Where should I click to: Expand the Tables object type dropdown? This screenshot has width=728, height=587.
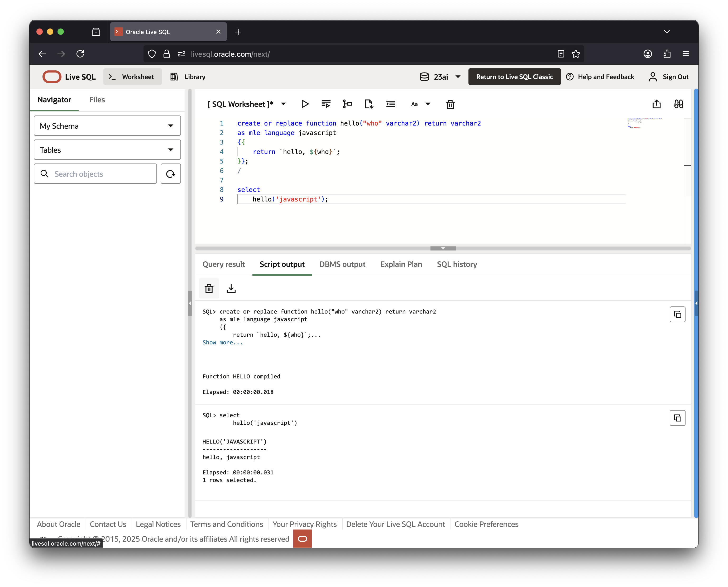point(107,150)
